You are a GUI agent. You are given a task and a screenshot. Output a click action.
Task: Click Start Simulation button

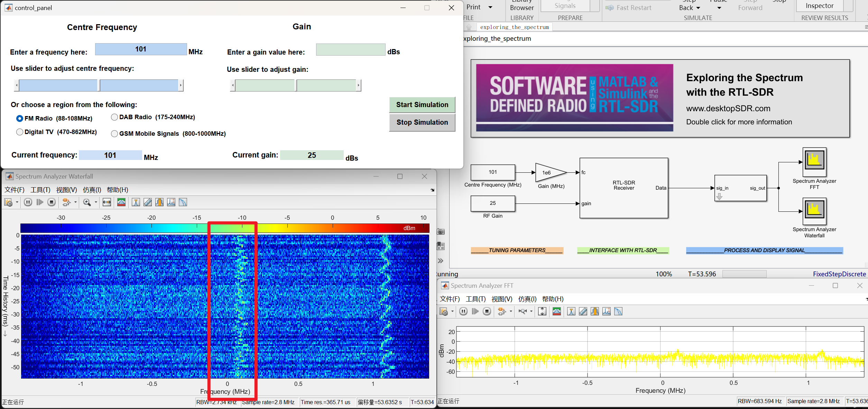[421, 104]
